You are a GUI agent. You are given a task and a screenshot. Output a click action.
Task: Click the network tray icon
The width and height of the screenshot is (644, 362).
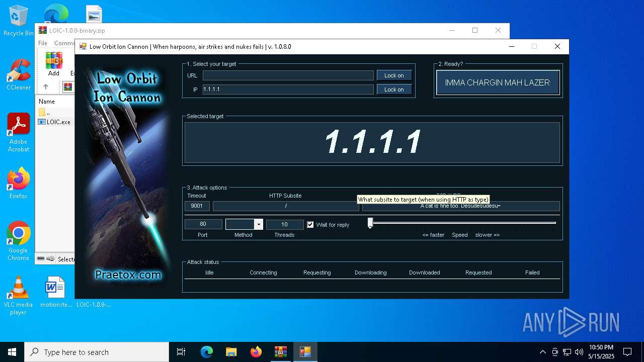coord(567,352)
